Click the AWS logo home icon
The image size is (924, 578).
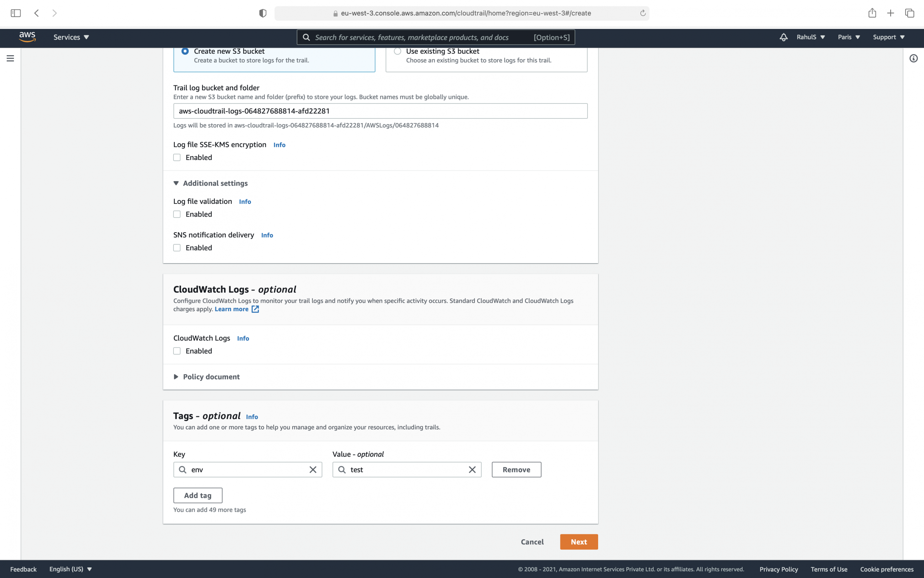click(27, 37)
